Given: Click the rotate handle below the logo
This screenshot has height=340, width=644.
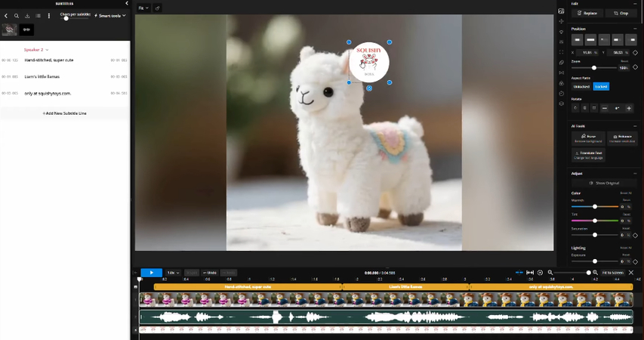Looking at the screenshot, I should pos(369,88).
